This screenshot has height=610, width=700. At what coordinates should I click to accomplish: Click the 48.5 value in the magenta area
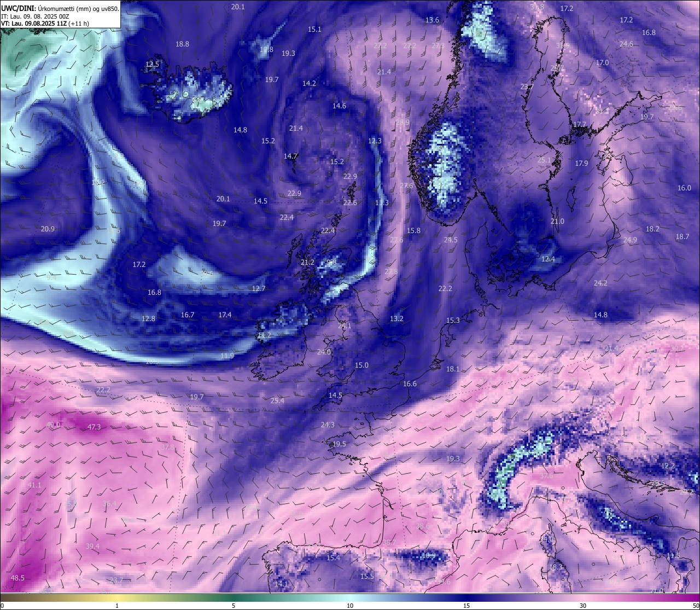tap(17, 578)
